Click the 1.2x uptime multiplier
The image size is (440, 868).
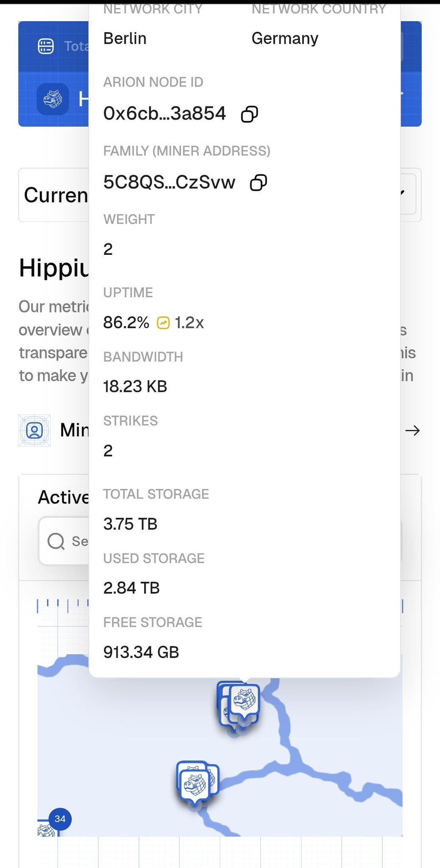189,323
